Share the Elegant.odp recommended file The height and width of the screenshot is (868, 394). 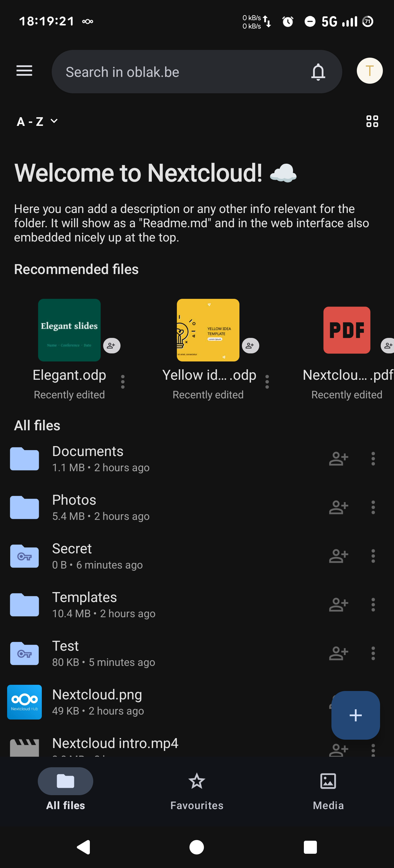[112, 345]
